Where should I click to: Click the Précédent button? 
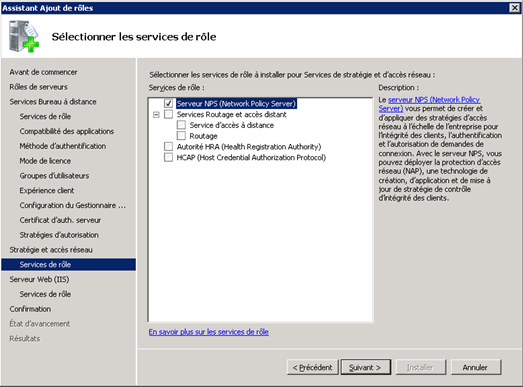pyautogui.click(x=313, y=367)
